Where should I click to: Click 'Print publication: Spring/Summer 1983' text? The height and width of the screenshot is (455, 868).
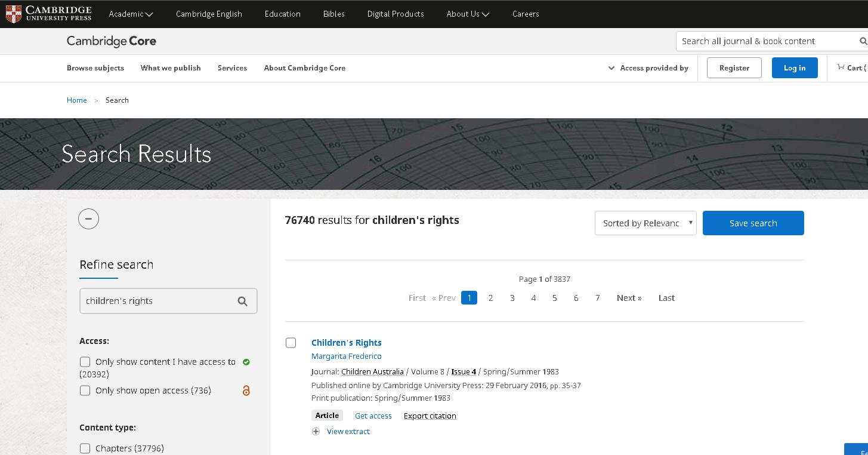pos(381,398)
